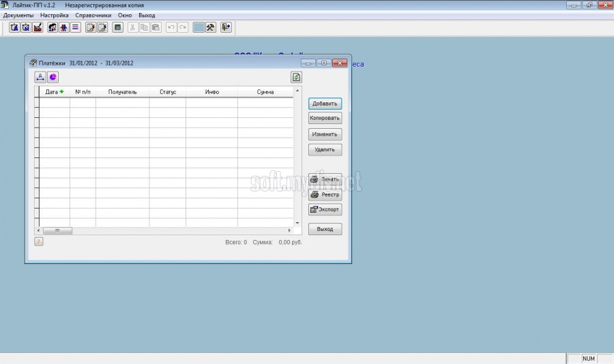The width and height of the screenshot is (614, 364).
Task: Click the exit door toolbar icon
Action: 226,27
